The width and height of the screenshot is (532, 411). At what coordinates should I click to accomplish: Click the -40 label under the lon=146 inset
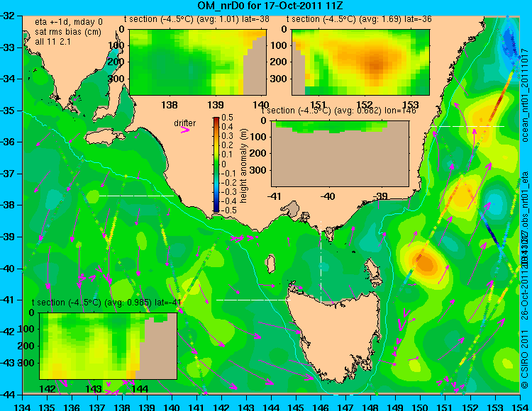coord(328,196)
